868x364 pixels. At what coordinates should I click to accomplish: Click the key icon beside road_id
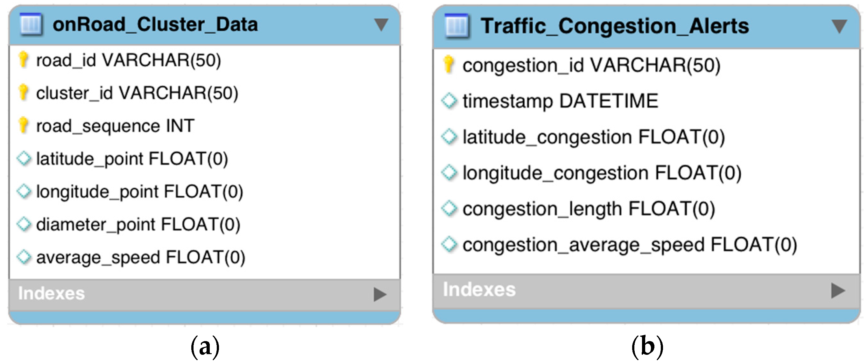click(x=23, y=59)
